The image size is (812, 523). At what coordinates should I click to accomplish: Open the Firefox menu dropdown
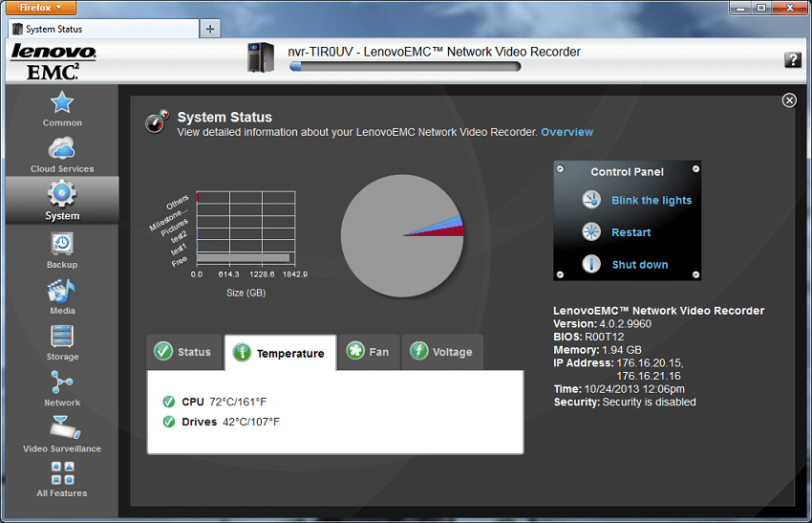pos(41,8)
